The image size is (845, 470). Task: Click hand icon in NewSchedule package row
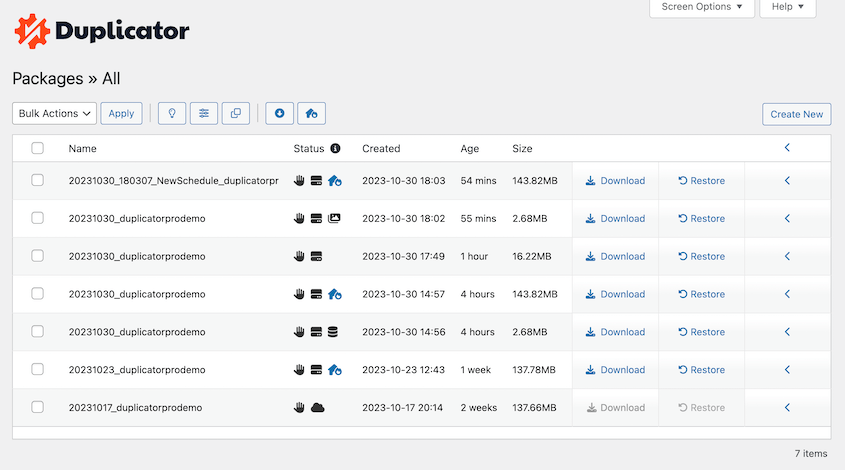point(299,181)
